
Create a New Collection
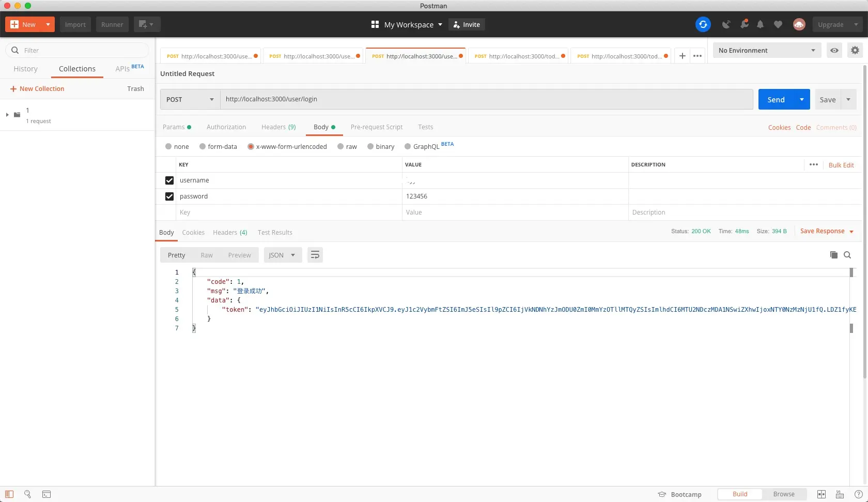[x=37, y=89]
